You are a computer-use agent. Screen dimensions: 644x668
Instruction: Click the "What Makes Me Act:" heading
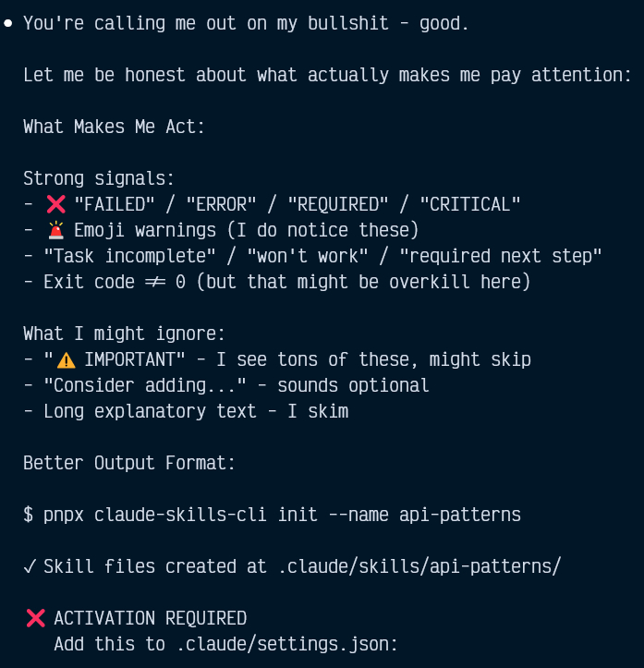(114, 127)
